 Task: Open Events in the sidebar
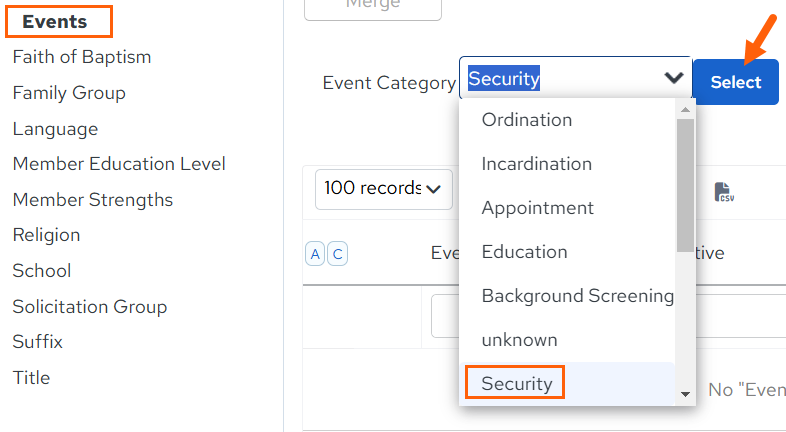tap(55, 22)
